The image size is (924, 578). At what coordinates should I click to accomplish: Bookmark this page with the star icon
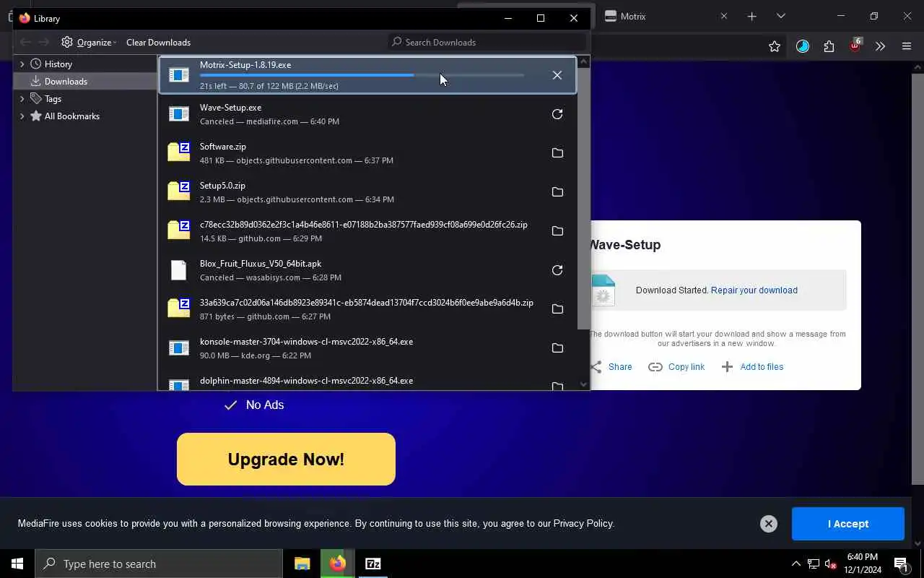775,46
